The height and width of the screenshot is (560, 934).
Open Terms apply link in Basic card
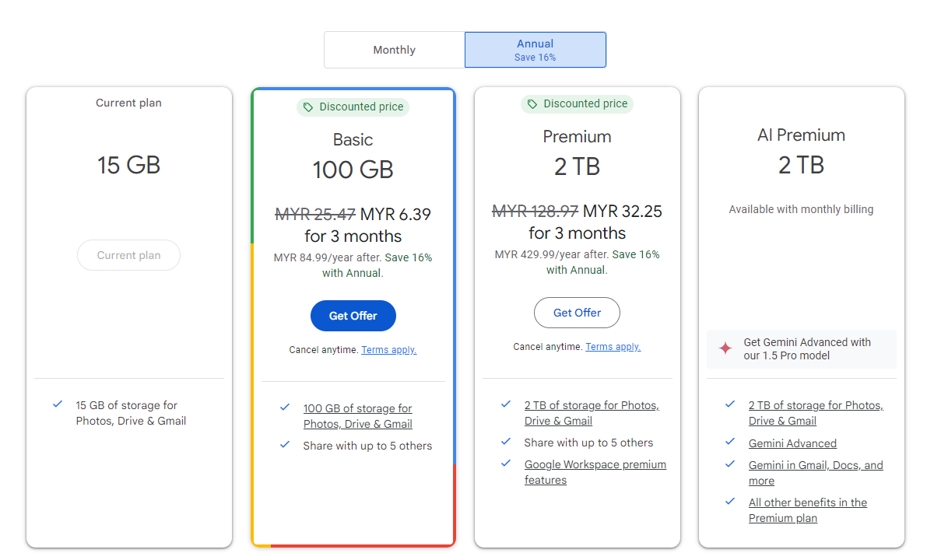click(x=389, y=350)
